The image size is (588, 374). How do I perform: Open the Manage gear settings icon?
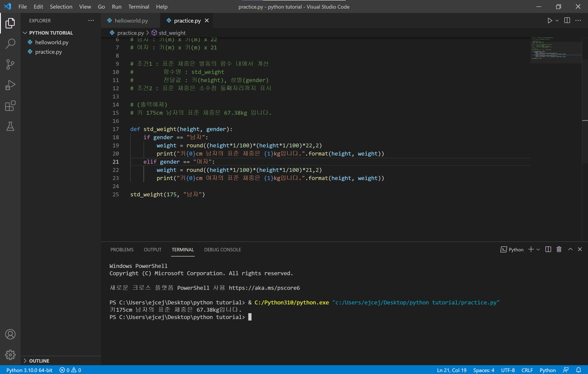(x=10, y=354)
